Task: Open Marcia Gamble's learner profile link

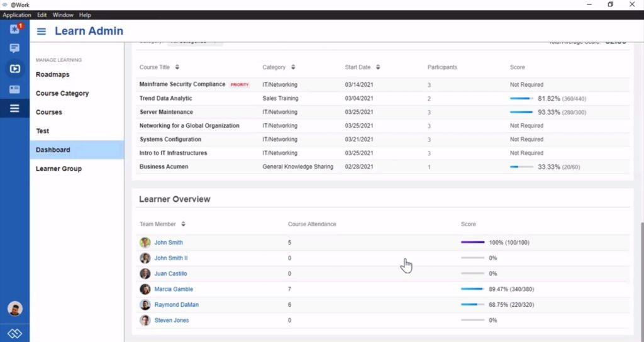Action: pos(174,289)
